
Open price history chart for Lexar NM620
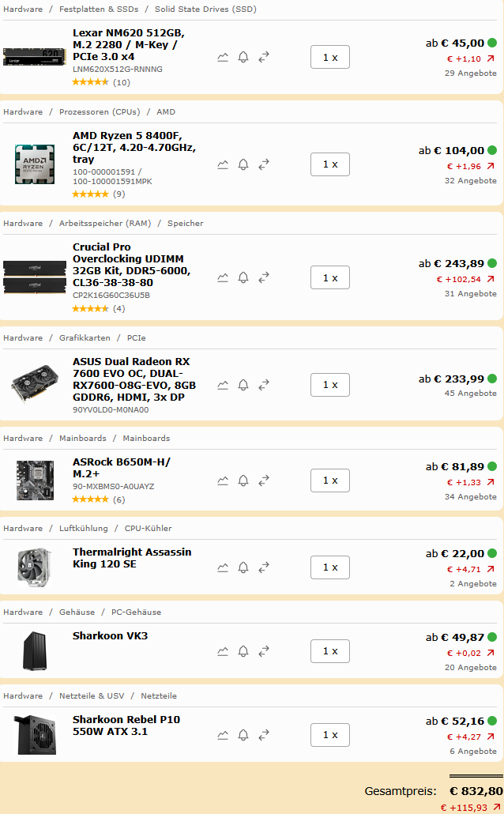[x=223, y=57]
